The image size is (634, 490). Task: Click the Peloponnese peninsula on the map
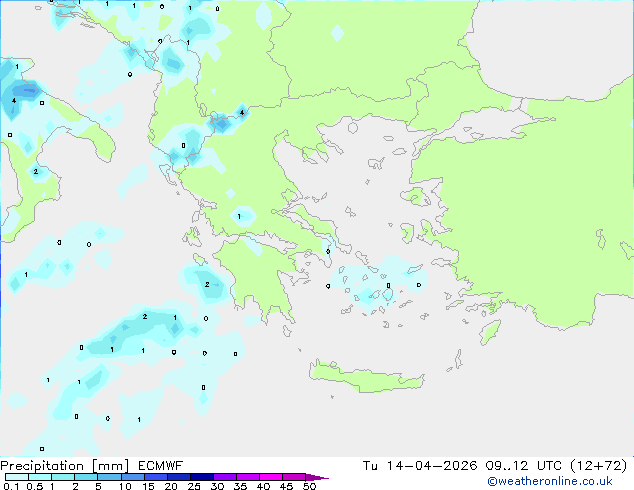point(259,279)
